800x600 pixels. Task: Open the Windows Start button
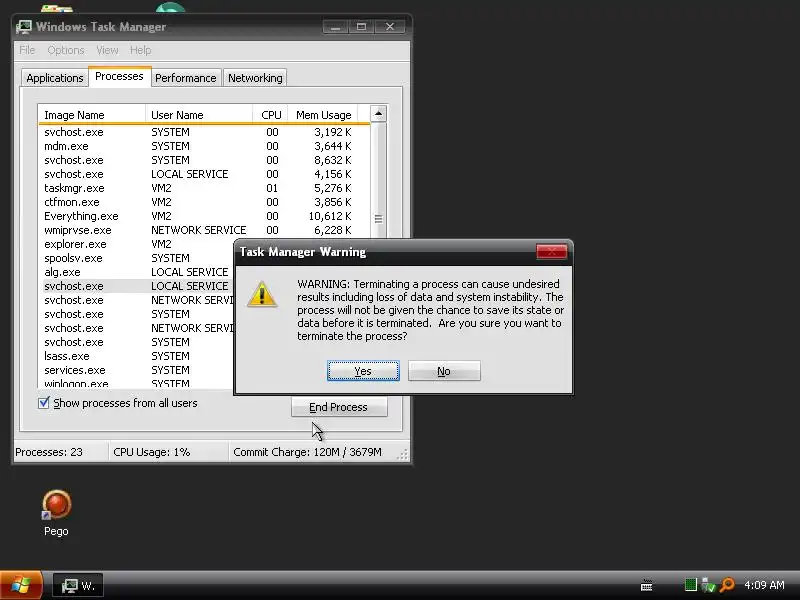pos(21,585)
